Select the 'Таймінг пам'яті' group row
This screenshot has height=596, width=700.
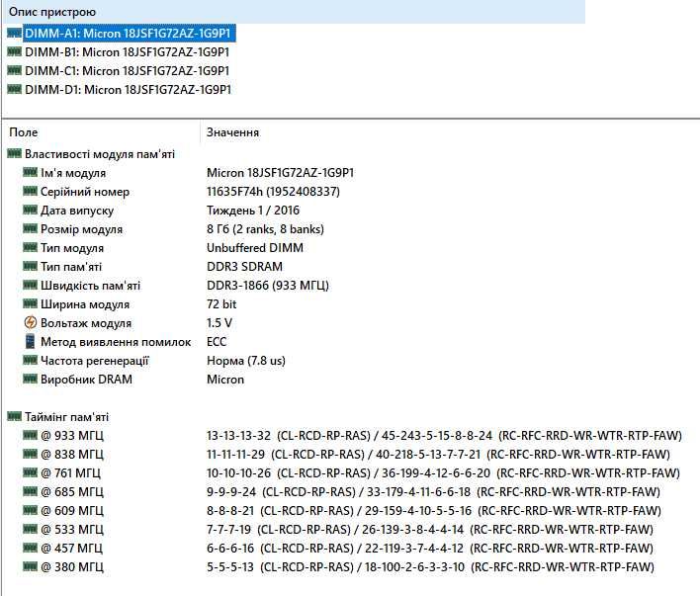[x=66, y=417]
